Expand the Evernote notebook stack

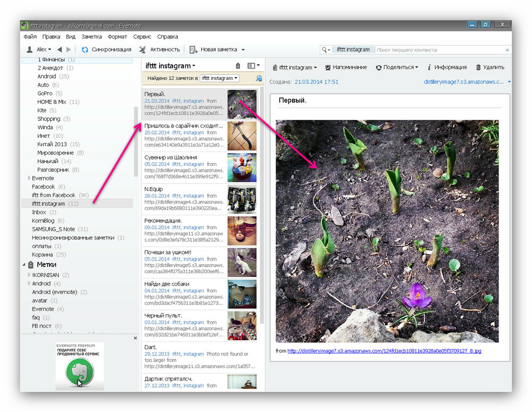(x=29, y=178)
